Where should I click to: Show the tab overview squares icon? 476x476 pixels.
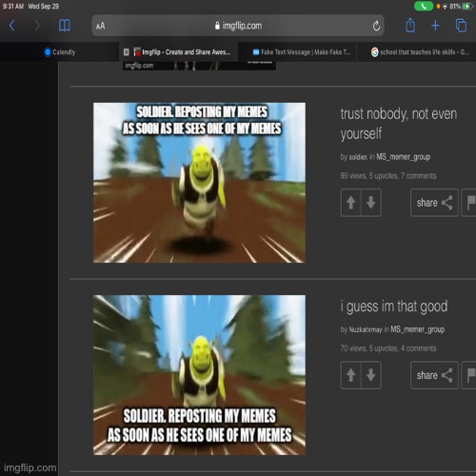point(461,26)
